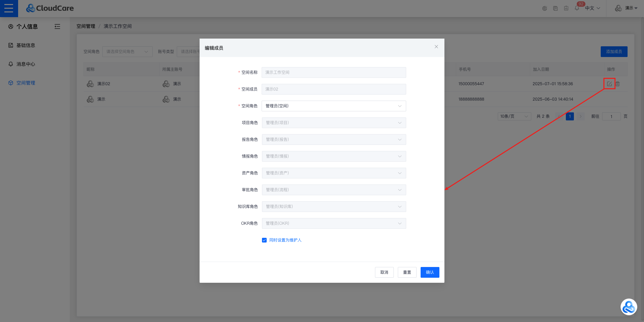Click the documents copy icon in header
The height and width of the screenshot is (322, 644).
(x=555, y=8)
